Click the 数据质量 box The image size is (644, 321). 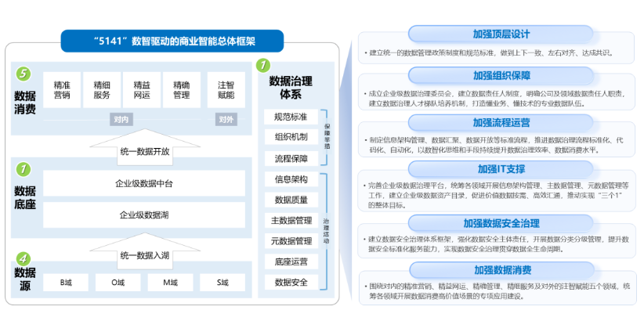tap(291, 200)
